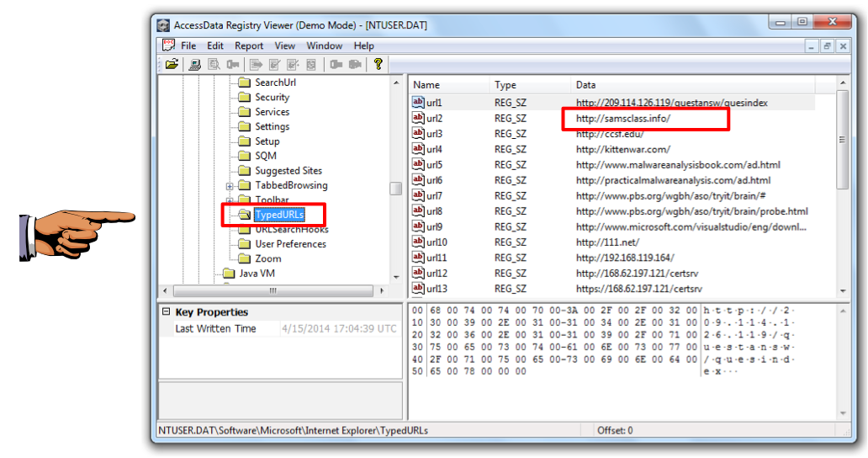Image resolution: width=868 pixels, height=458 pixels.
Task: Click the last greyed key icon before help
Action: click(x=355, y=64)
